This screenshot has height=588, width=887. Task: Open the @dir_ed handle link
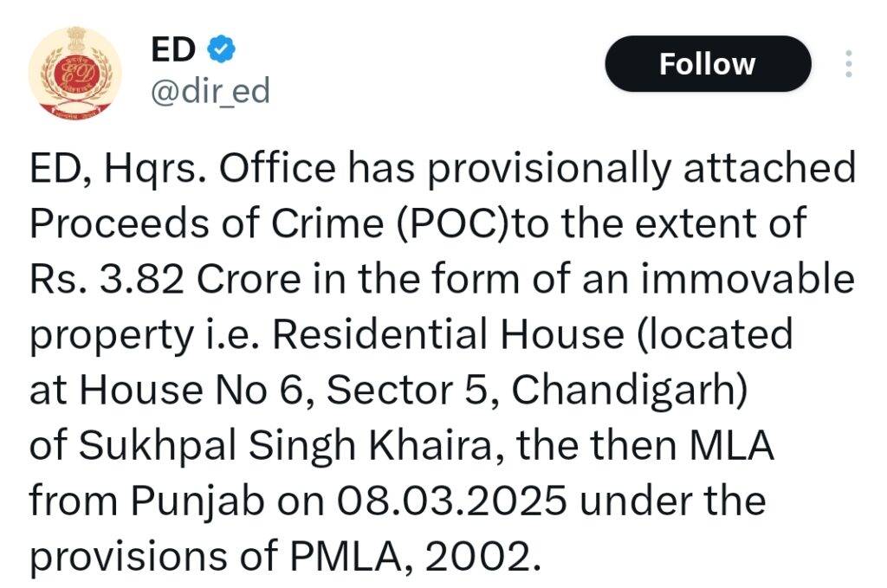pyautogui.click(x=210, y=91)
